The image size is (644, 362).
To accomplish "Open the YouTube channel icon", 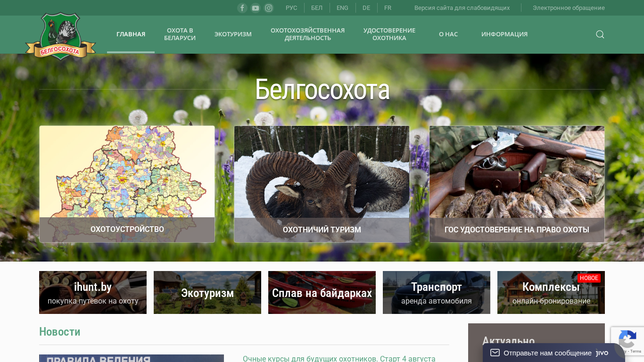I will coord(256,8).
